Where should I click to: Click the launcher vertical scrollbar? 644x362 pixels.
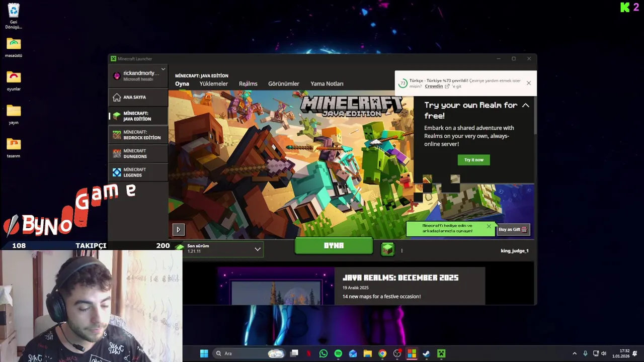click(535, 116)
